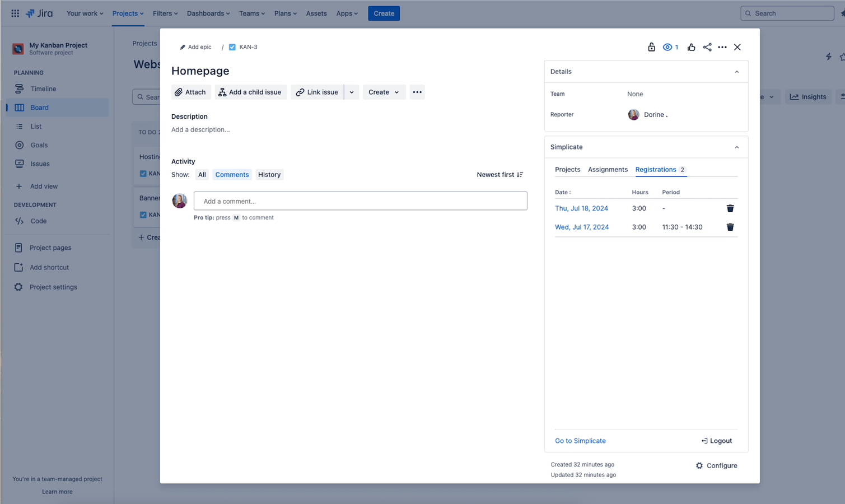Image resolution: width=845 pixels, height=504 pixels.
Task: Click Assets in the top navigation
Action: (x=316, y=13)
